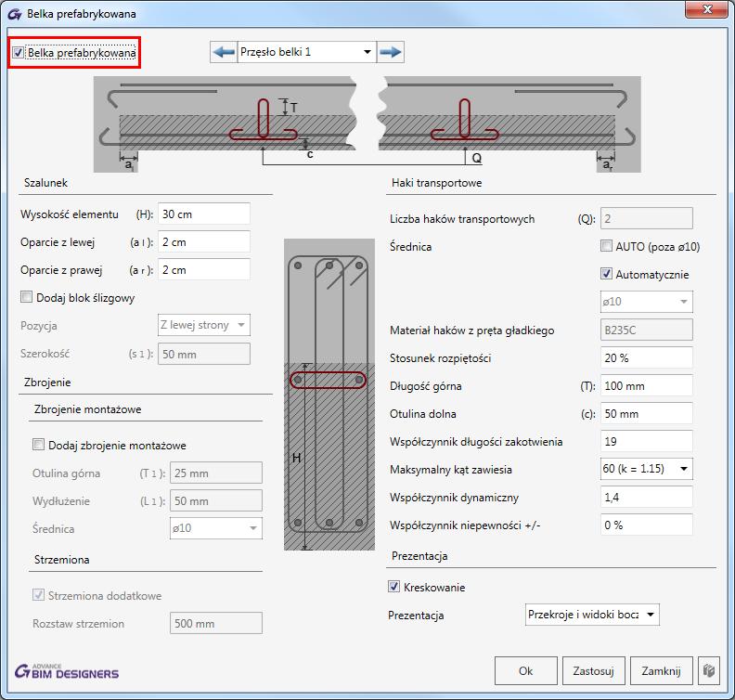Click Wydłużenie 50 mm field
Screen dimensions: 735x700
click(216, 500)
